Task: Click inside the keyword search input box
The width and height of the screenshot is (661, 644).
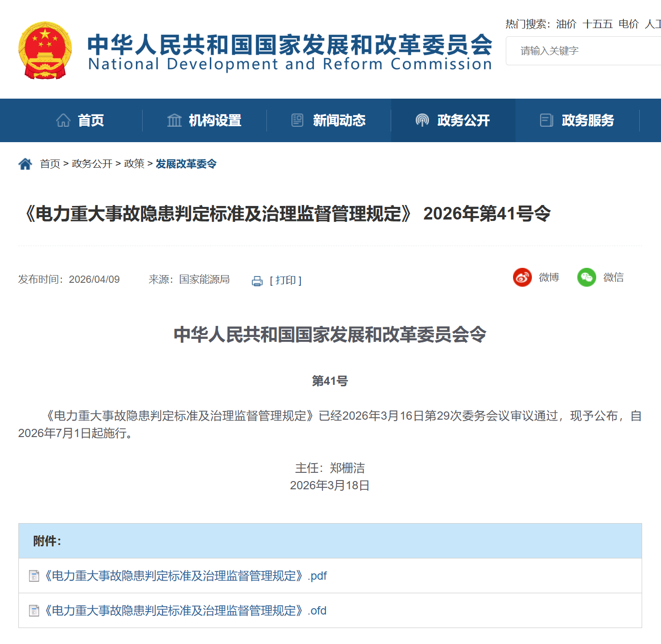Action: [580, 51]
